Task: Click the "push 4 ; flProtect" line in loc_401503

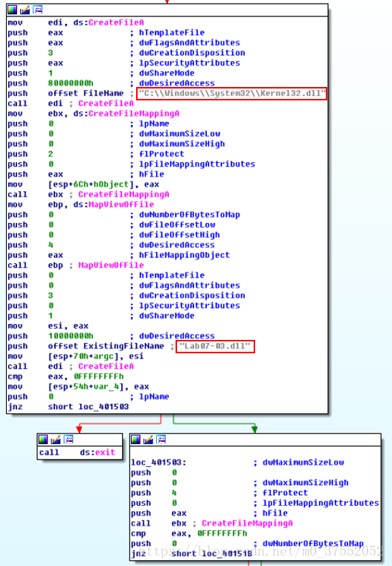Action: coord(219,492)
